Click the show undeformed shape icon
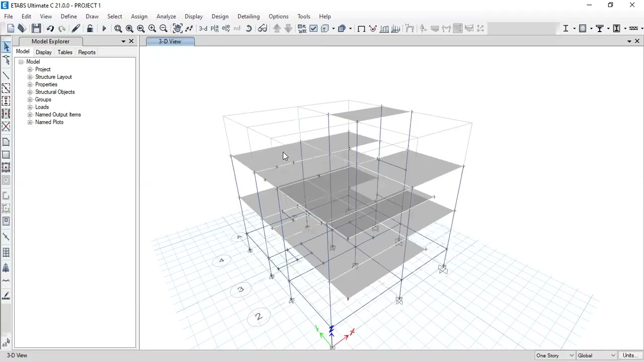Image resolution: width=644 pixels, height=362 pixels. click(361, 29)
